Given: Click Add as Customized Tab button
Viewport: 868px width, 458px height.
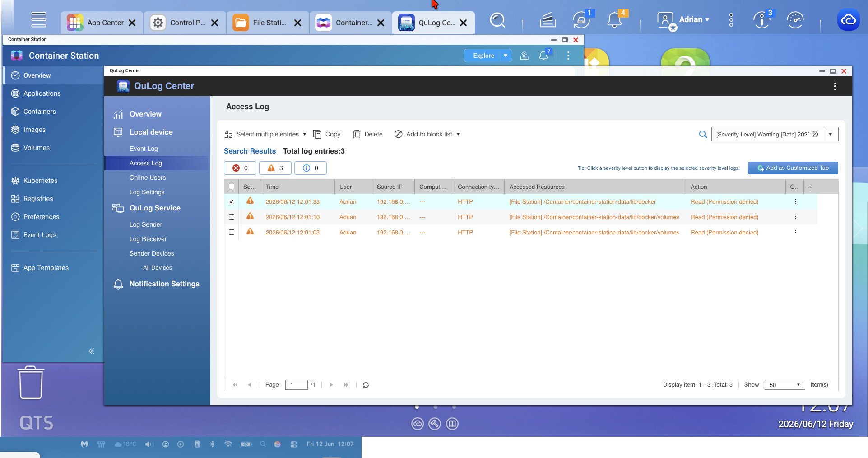Looking at the screenshot, I should tap(793, 168).
